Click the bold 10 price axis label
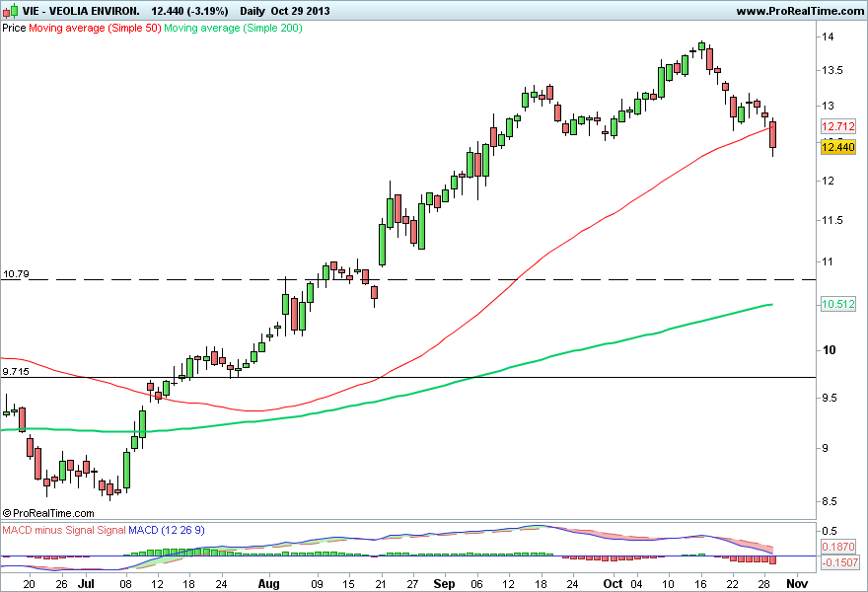The width and height of the screenshot is (868, 592). [829, 350]
